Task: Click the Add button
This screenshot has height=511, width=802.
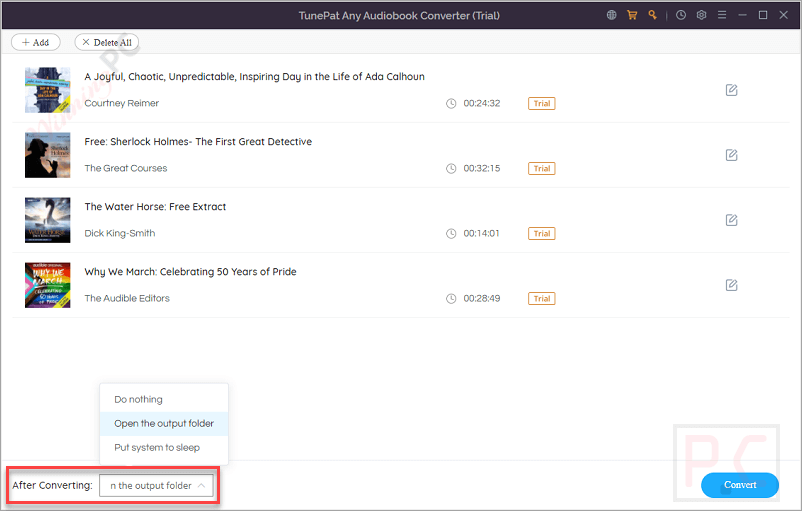Action: tap(36, 43)
